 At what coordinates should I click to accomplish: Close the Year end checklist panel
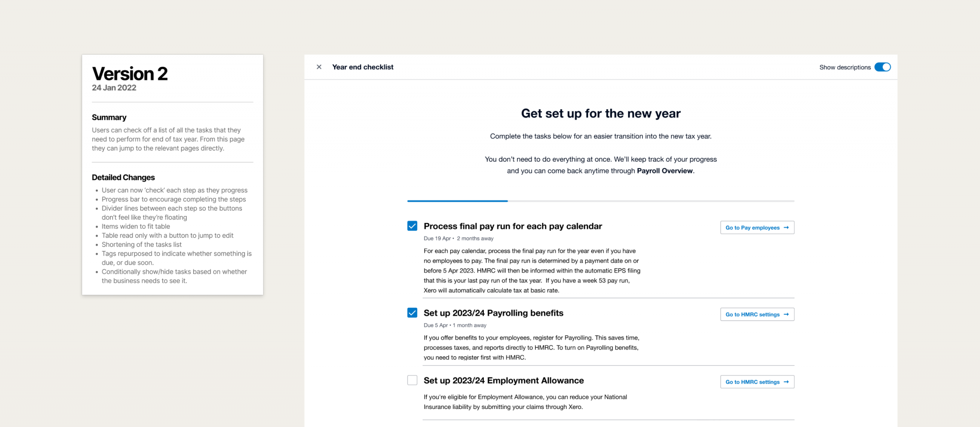[x=319, y=67]
